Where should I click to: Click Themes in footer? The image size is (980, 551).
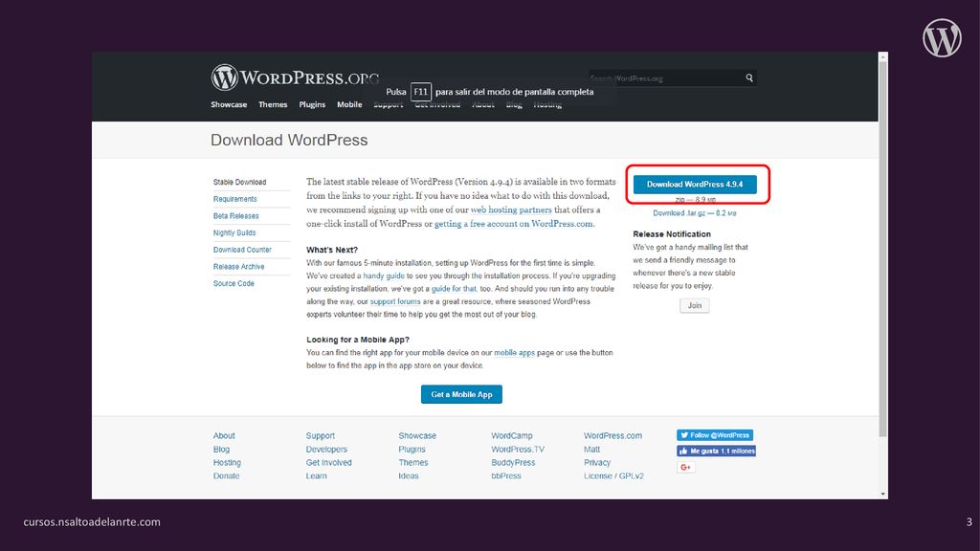click(413, 462)
